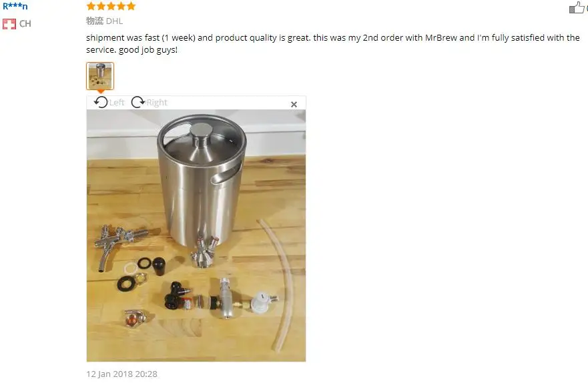The image size is (588, 383).
Task: Click the orange pointer under the thumbnail
Action: [101, 91]
